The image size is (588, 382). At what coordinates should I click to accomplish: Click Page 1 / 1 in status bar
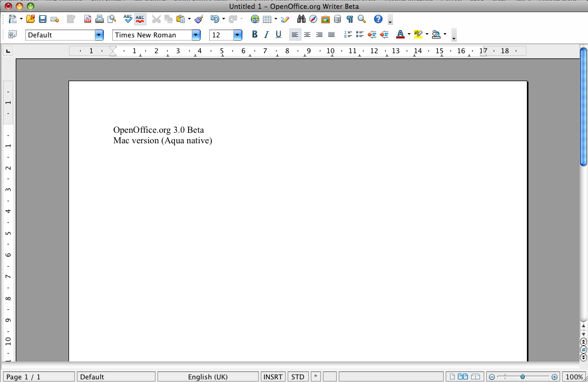pyautogui.click(x=39, y=377)
